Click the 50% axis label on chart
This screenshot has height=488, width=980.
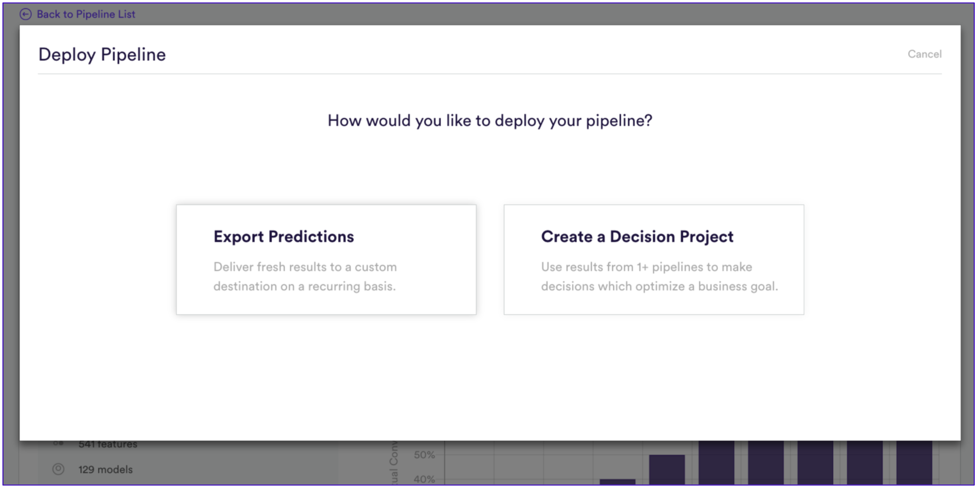pyautogui.click(x=424, y=455)
